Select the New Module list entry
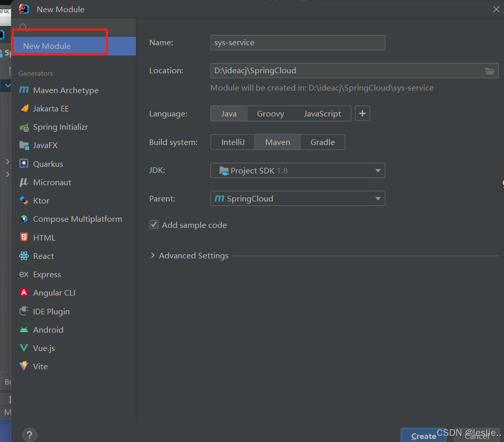Screen dimensions: 504x442 click(74, 46)
